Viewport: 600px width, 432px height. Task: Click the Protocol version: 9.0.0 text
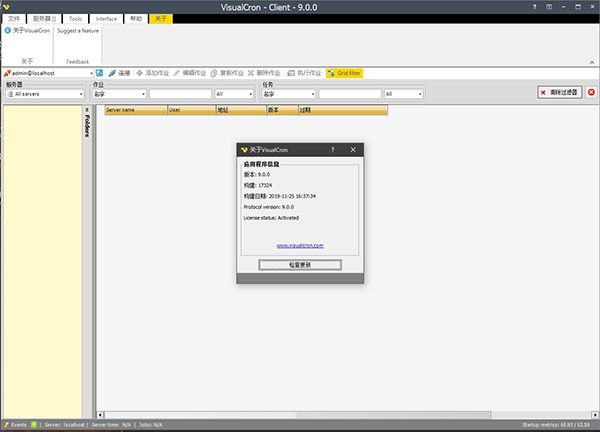[x=269, y=207]
